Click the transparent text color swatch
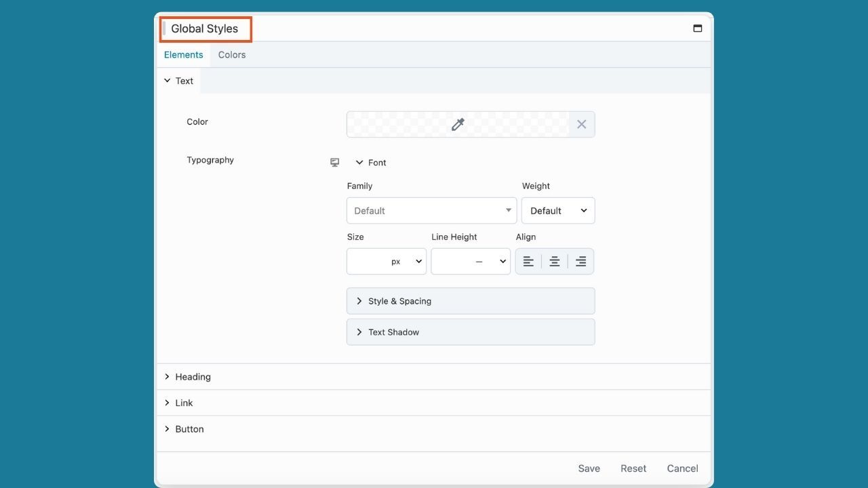Screen dimensions: 868x488 (400, 125)
